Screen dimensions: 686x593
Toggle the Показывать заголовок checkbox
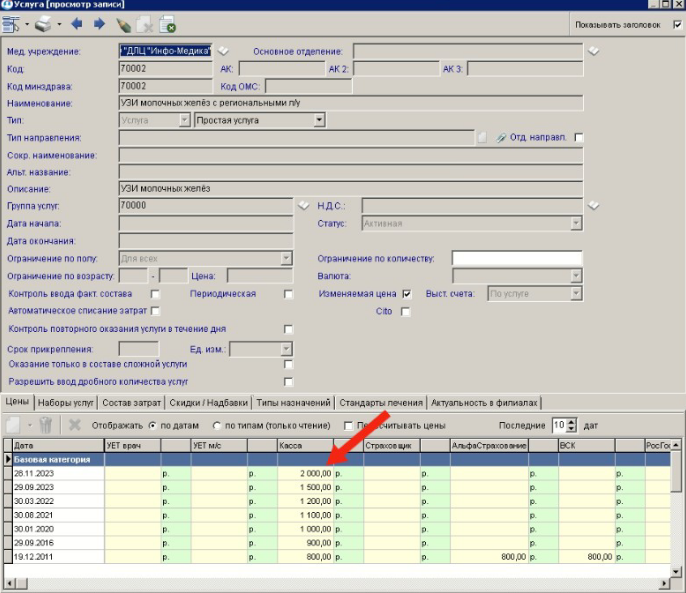point(677,24)
